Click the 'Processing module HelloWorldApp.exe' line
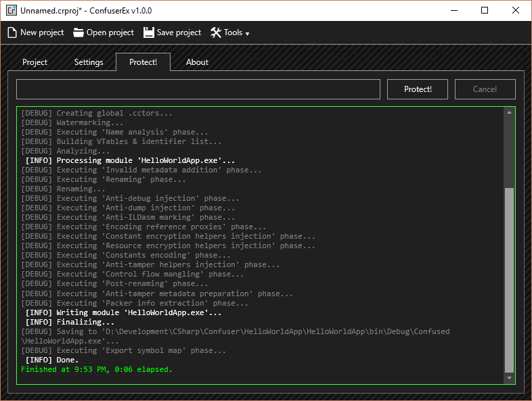The image size is (532, 401). pos(130,160)
